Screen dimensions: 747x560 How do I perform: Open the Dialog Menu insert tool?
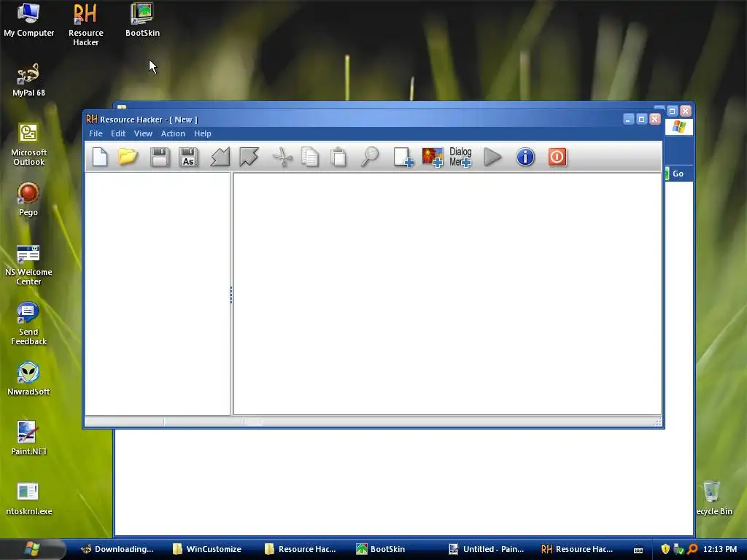(461, 157)
